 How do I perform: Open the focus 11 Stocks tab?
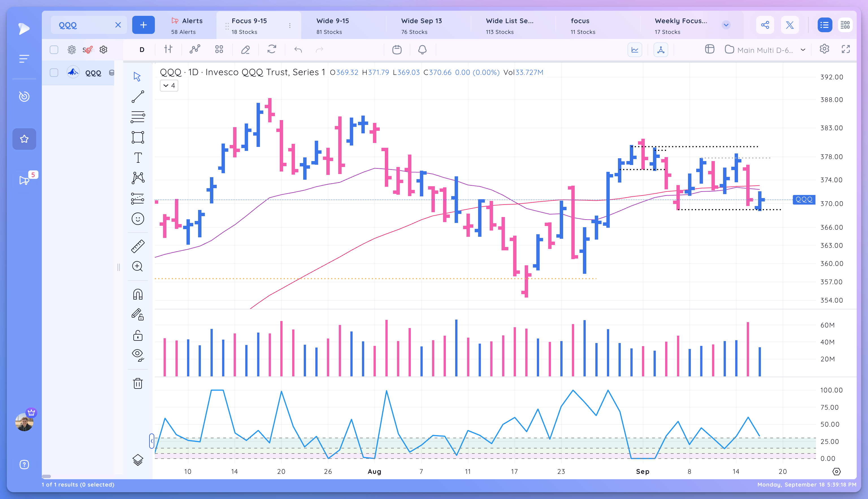click(583, 26)
